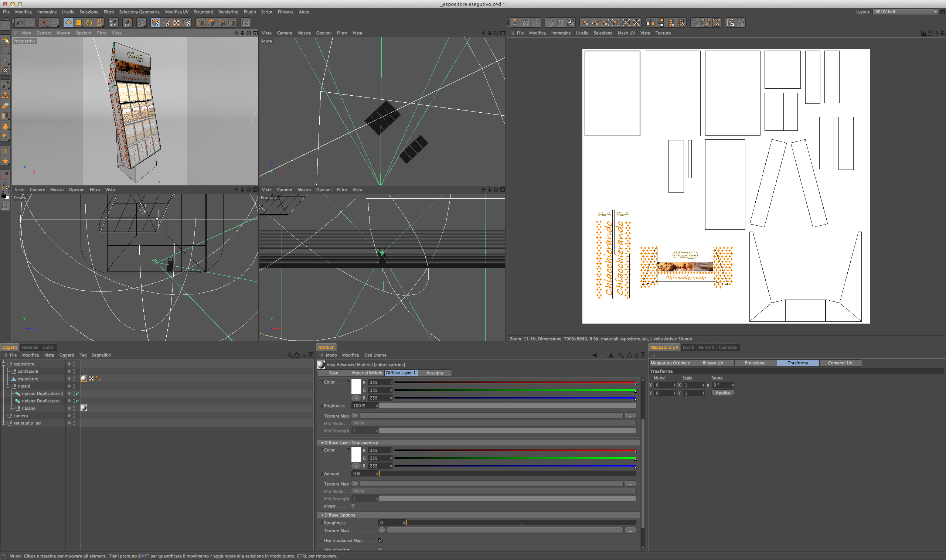Open the Rendering menu
The height and width of the screenshot is (560, 946).
pos(228,12)
